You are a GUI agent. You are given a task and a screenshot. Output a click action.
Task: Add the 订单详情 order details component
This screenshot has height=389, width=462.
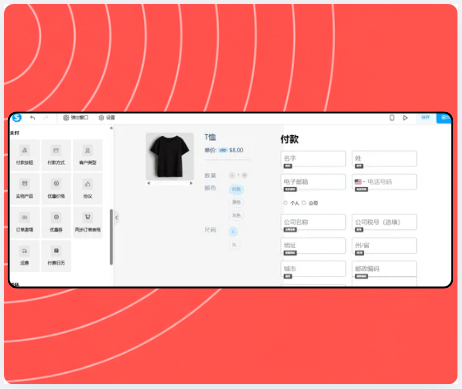tap(25, 223)
